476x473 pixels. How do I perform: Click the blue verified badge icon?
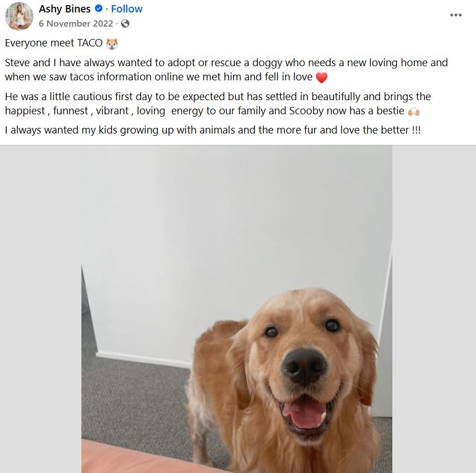99,8
